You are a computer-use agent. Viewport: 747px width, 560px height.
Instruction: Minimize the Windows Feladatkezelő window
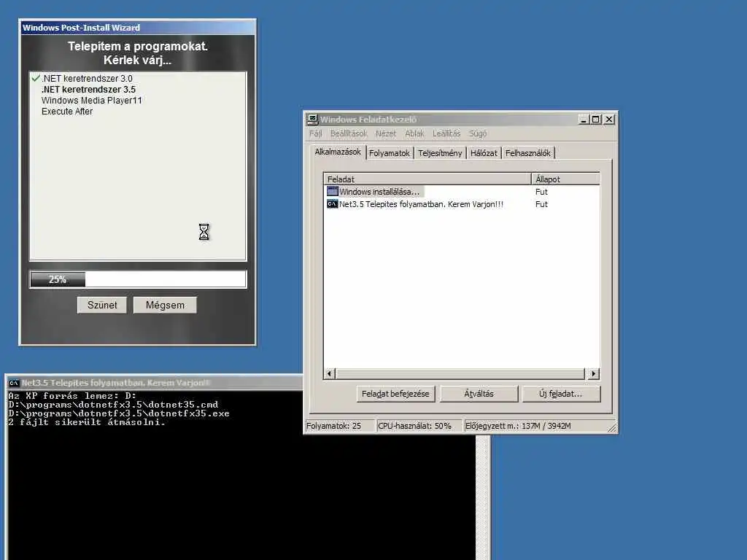coord(584,119)
